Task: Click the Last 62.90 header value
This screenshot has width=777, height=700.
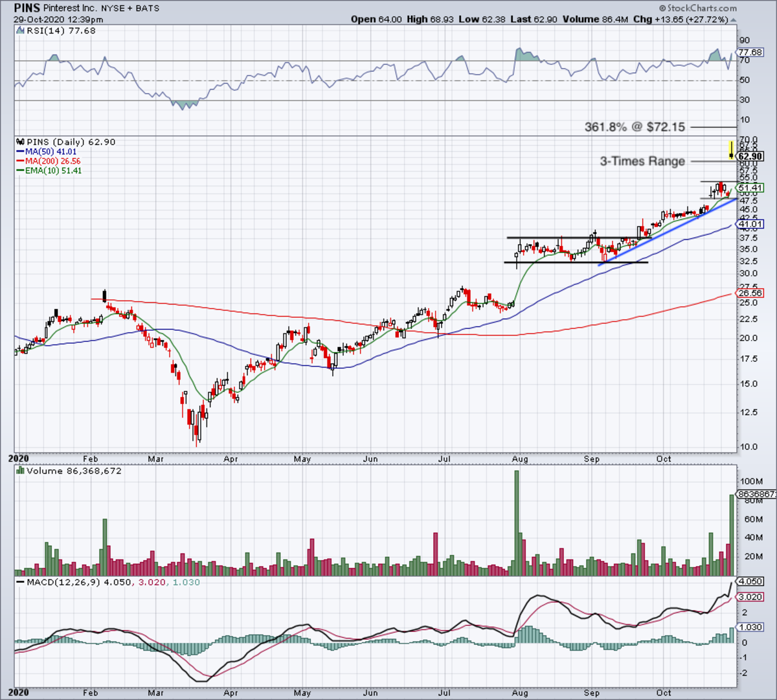Action: (x=534, y=19)
